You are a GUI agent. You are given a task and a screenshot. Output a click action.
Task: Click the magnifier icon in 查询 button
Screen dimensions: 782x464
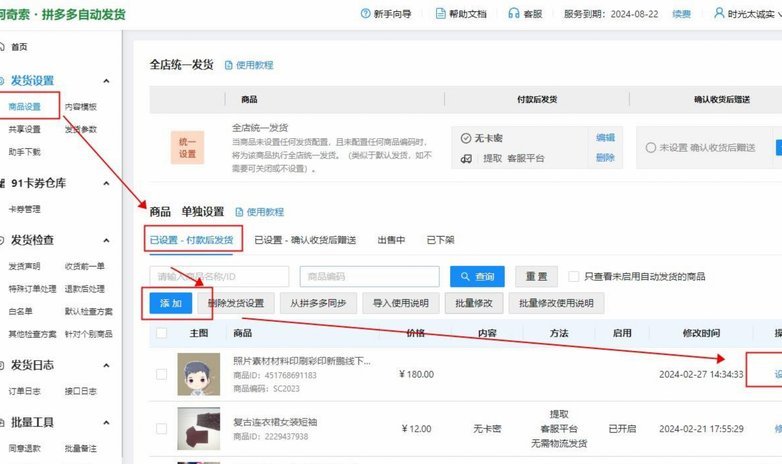pyautogui.click(x=465, y=276)
